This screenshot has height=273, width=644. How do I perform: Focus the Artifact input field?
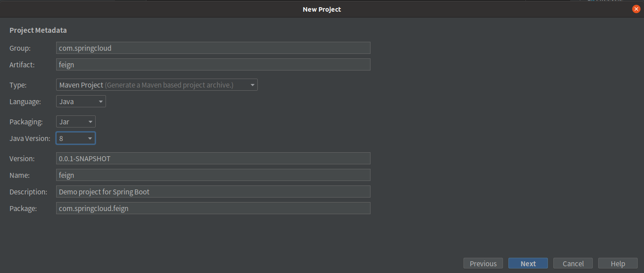click(x=213, y=65)
